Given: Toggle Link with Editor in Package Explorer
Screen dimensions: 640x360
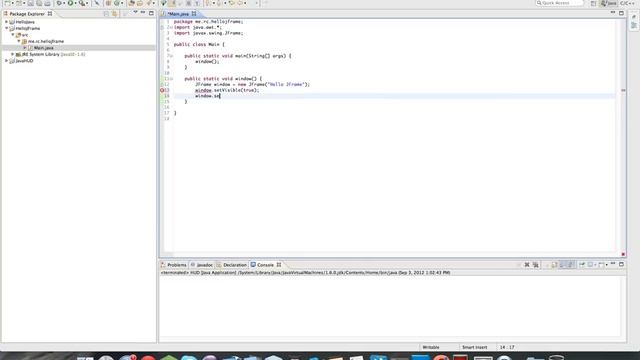Looking at the screenshot, I should 115,14.
